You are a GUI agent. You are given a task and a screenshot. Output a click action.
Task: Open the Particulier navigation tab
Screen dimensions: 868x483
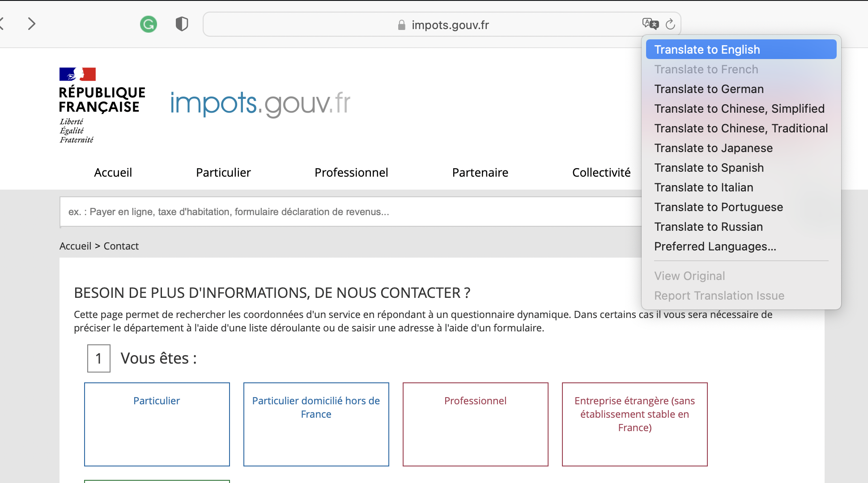click(x=223, y=173)
